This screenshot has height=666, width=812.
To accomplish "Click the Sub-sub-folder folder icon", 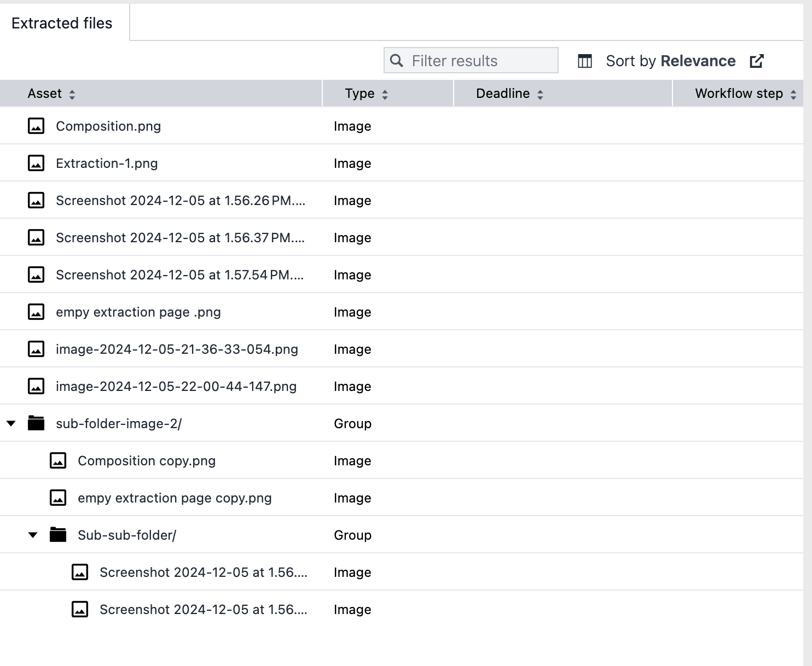I will [59, 535].
